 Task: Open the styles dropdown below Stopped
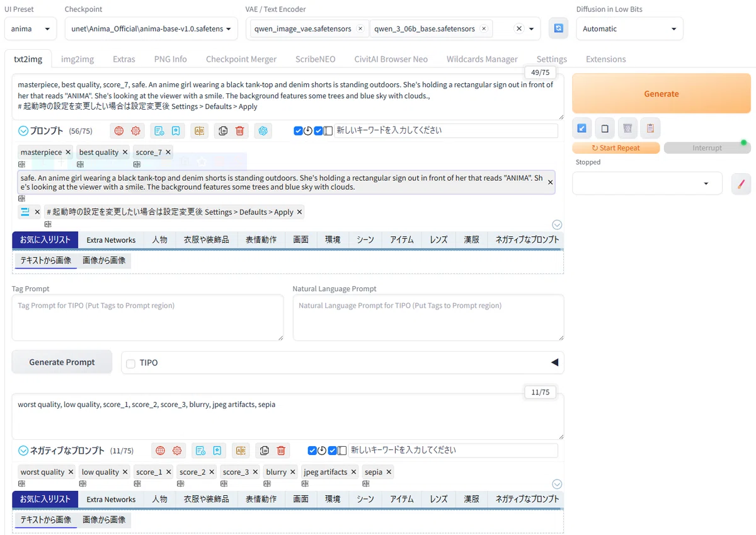(x=647, y=183)
